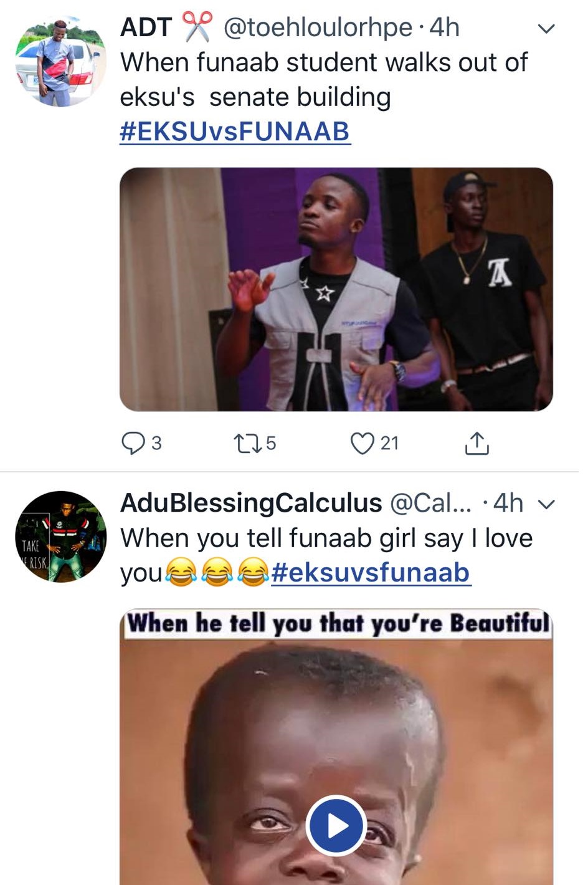Image resolution: width=588 pixels, height=885 pixels.
Task: Open the #EKSUvsFUNAAB hashtag link
Action: [235, 132]
